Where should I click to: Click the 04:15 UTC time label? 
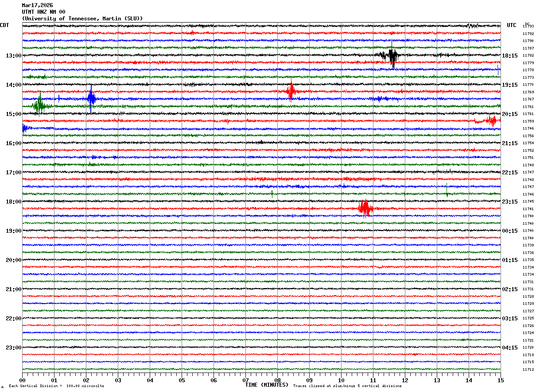point(510,347)
